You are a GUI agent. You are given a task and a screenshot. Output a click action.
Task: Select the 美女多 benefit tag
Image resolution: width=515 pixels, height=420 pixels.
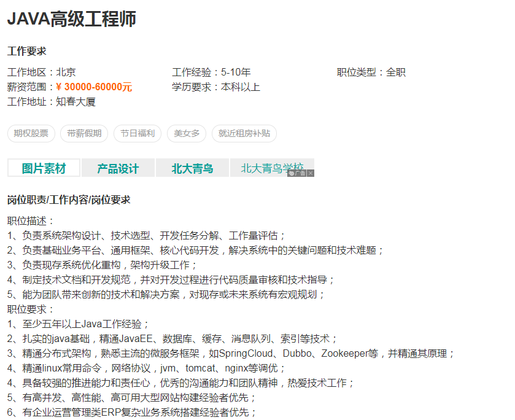pos(186,133)
